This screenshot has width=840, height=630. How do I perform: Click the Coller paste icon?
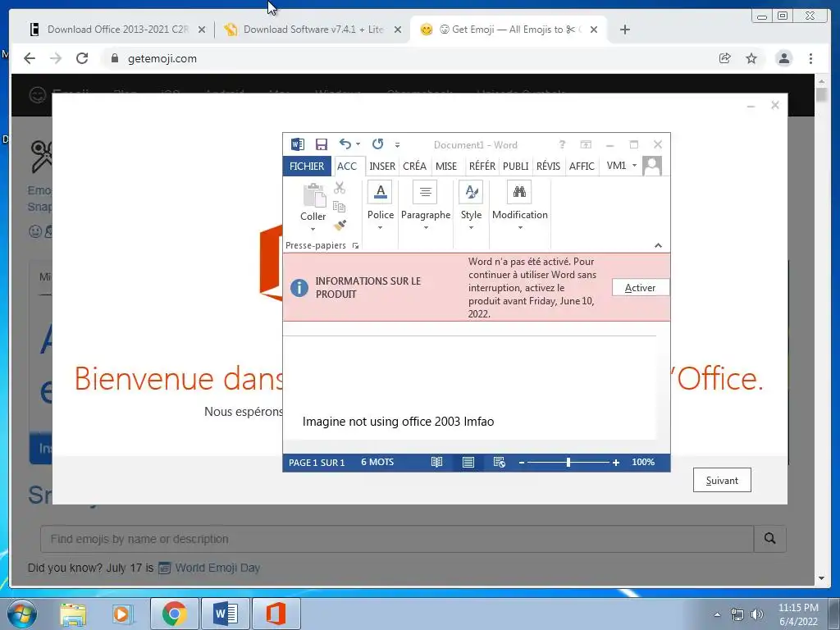click(x=314, y=195)
